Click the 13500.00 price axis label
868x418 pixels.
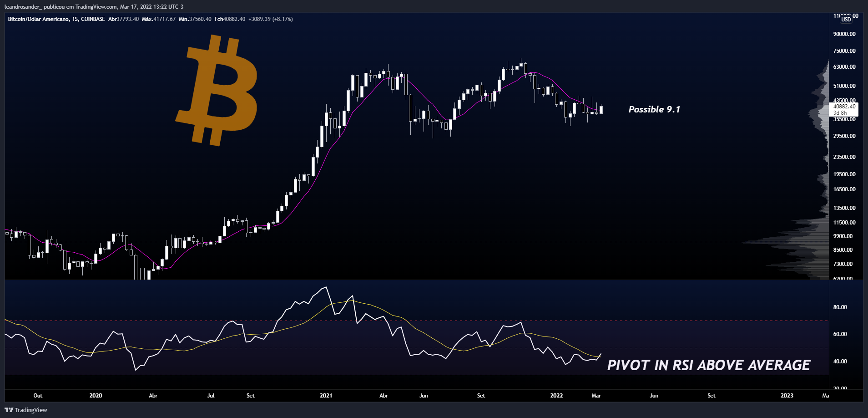coord(844,208)
